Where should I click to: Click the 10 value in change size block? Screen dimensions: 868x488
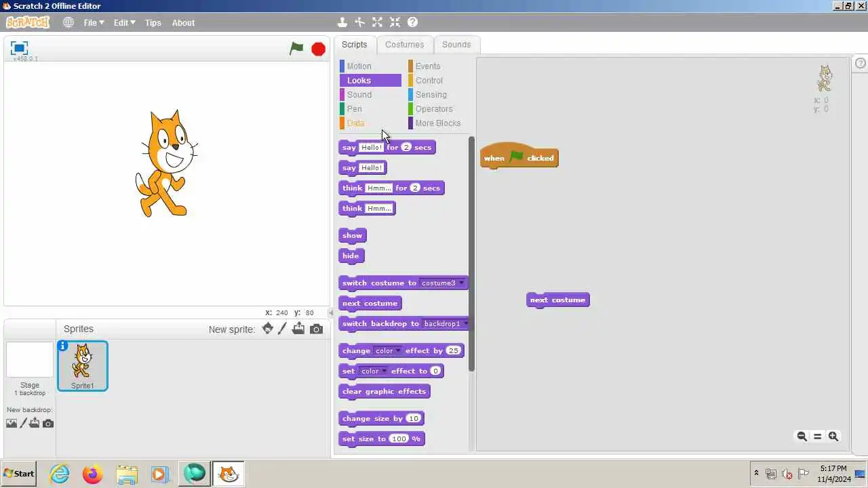click(413, 418)
